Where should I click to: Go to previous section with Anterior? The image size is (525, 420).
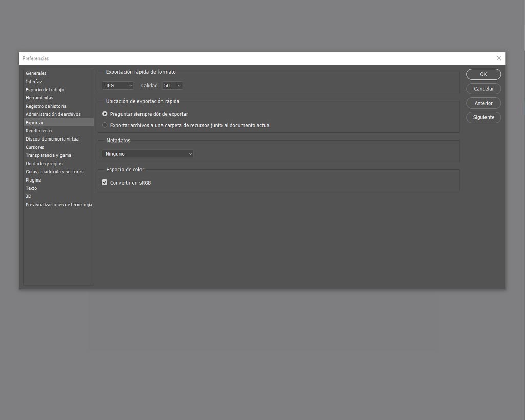(x=483, y=103)
